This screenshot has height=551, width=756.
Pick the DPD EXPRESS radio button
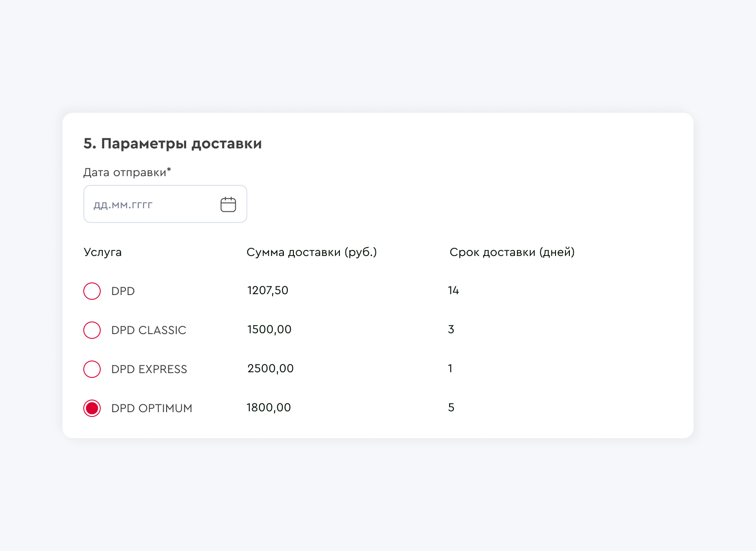[92, 369]
